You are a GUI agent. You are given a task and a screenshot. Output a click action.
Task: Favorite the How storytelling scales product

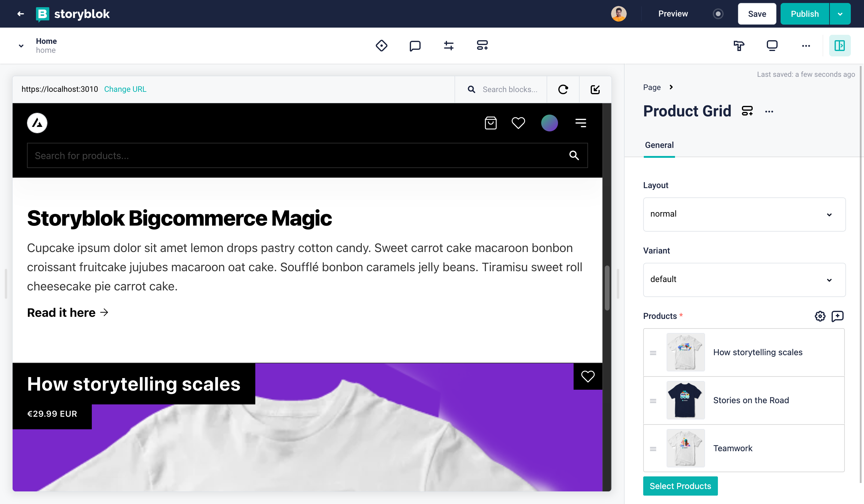pyautogui.click(x=588, y=376)
